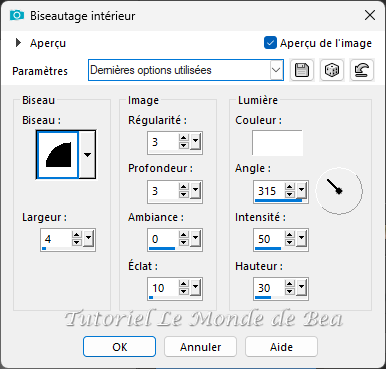Decrease the Intensité value
This screenshot has height=369, width=386.
coord(290,243)
